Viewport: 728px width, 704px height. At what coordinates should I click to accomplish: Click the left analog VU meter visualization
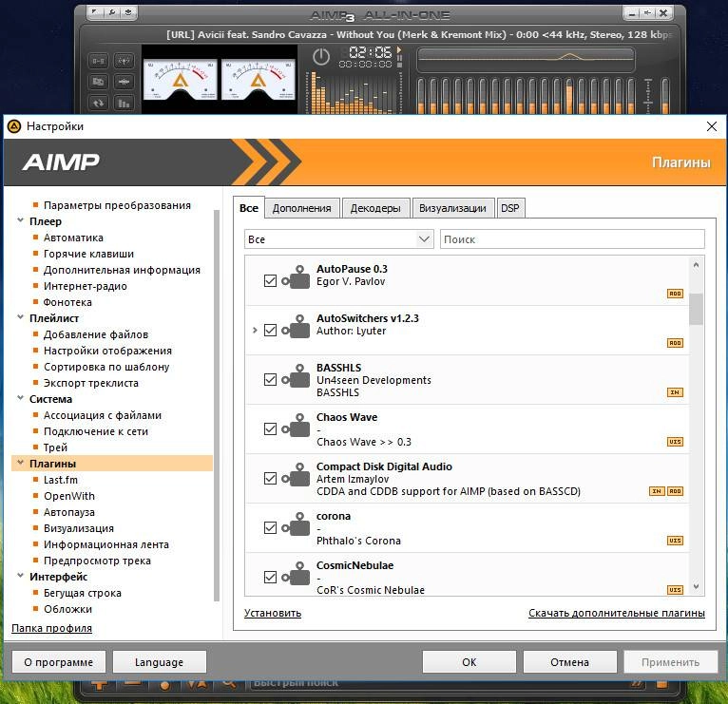pos(181,80)
